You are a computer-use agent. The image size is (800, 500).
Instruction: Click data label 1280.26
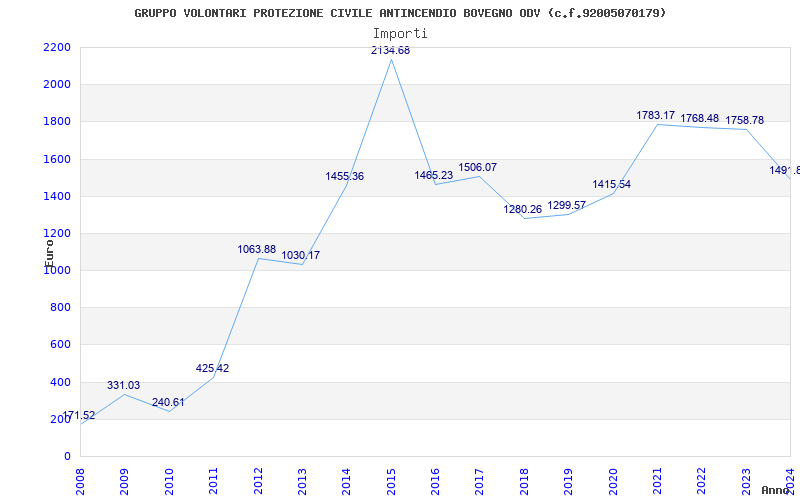522,209
